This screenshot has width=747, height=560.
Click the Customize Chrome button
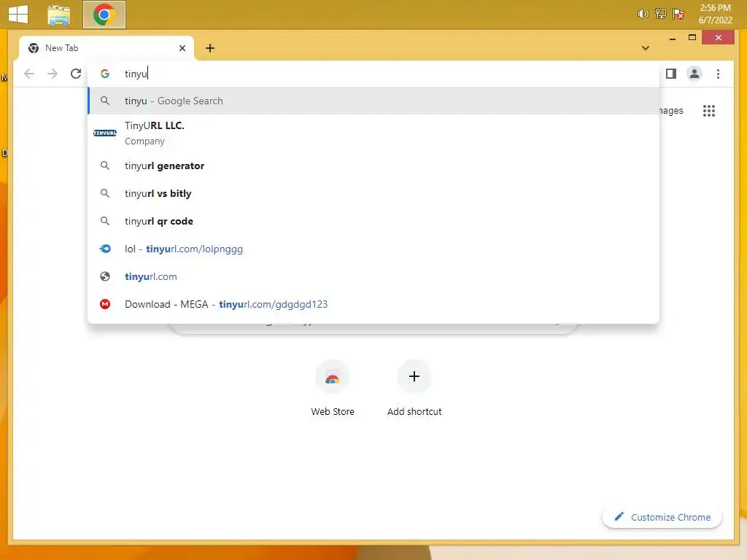pyautogui.click(x=662, y=517)
